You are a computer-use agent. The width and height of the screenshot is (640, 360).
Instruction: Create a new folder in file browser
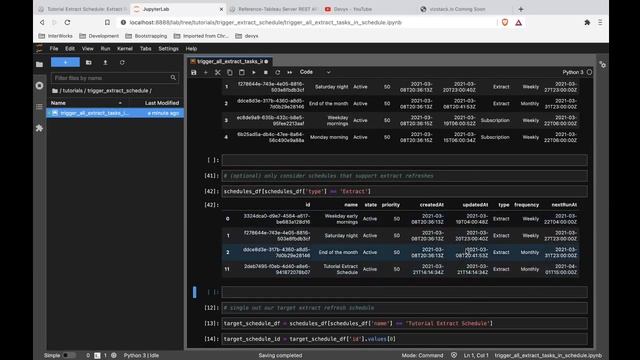click(89, 62)
